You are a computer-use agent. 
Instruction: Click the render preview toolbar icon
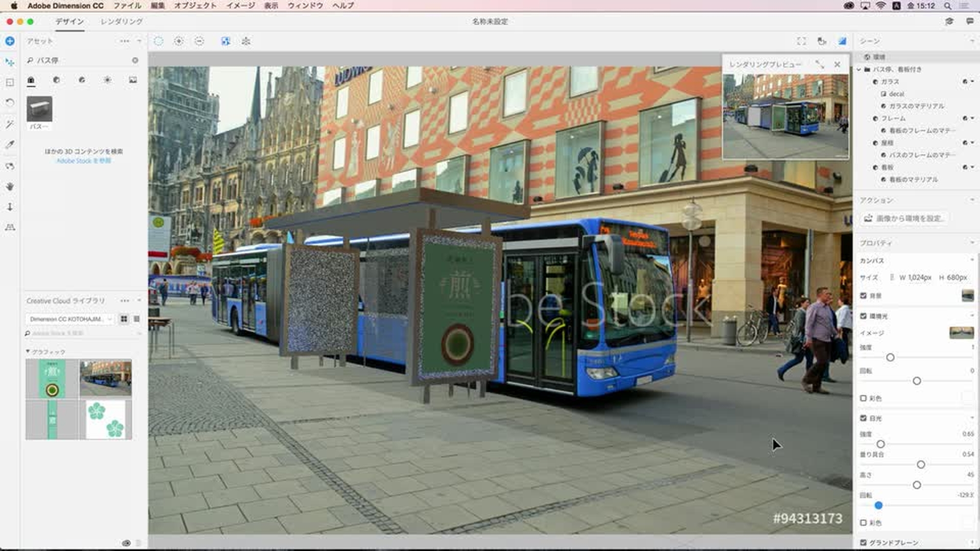point(842,41)
